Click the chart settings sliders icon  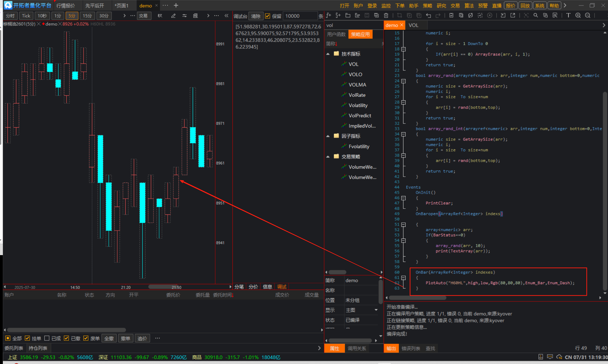(x=184, y=16)
